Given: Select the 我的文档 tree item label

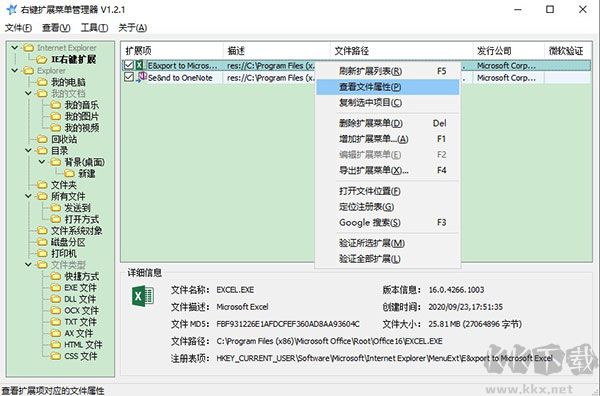Looking at the screenshot, I should point(68,94).
